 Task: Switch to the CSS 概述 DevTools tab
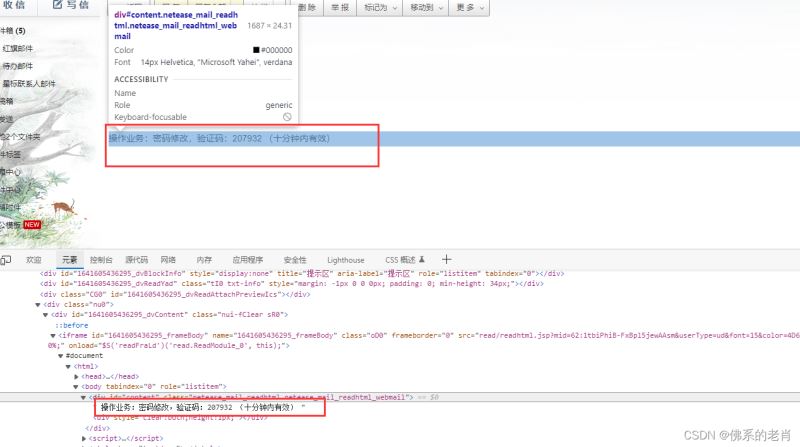click(405, 260)
